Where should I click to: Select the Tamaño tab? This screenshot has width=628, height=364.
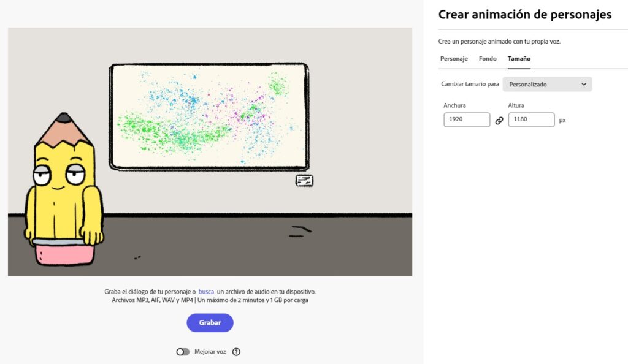(x=519, y=59)
